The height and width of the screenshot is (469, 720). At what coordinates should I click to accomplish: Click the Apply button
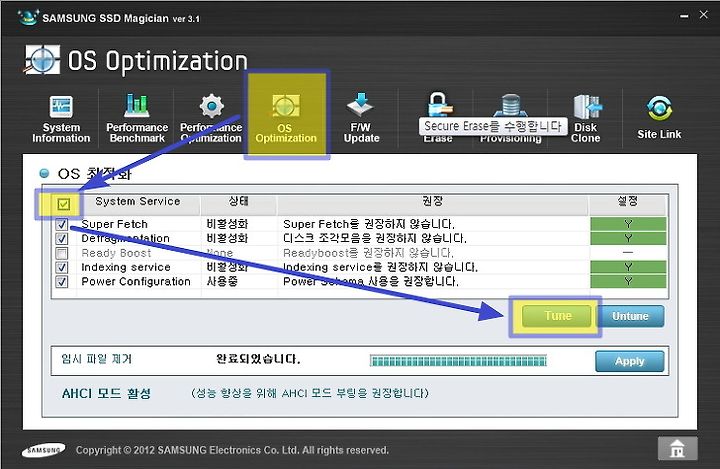tap(630, 362)
